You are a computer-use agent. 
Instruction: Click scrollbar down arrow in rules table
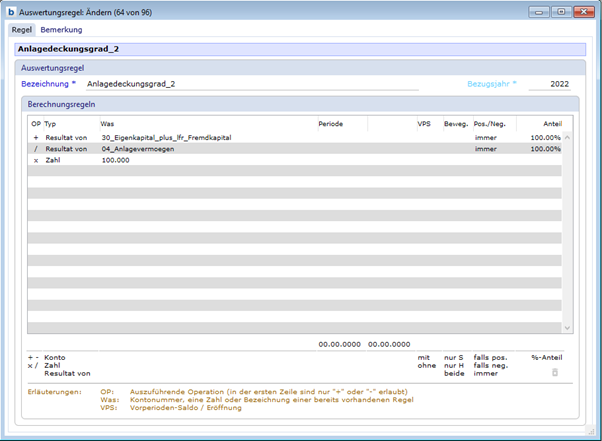click(x=567, y=327)
